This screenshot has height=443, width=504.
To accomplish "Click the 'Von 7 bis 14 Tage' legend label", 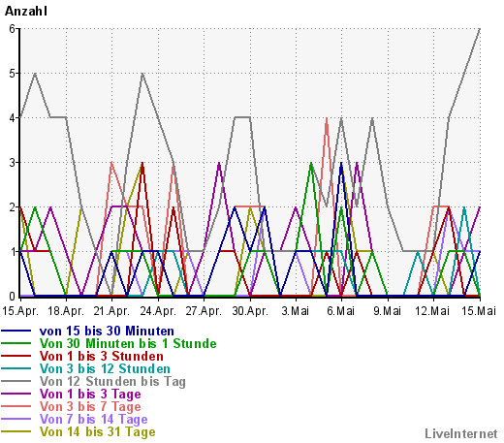I will (x=93, y=419).
